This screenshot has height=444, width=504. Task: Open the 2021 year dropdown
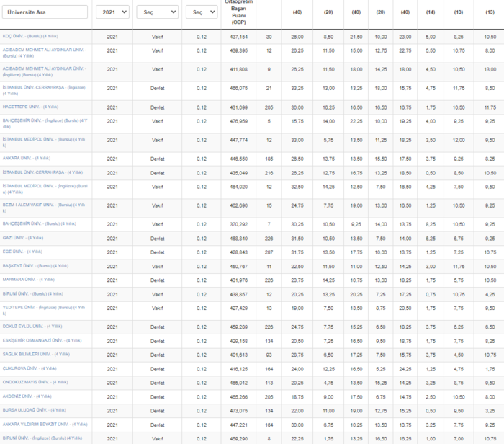[x=112, y=12]
